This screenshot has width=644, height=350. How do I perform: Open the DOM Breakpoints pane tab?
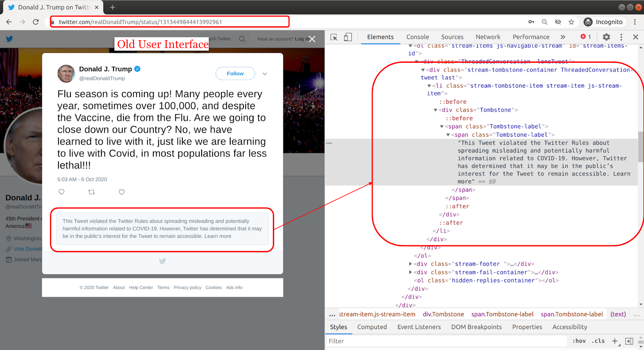pyautogui.click(x=477, y=327)
